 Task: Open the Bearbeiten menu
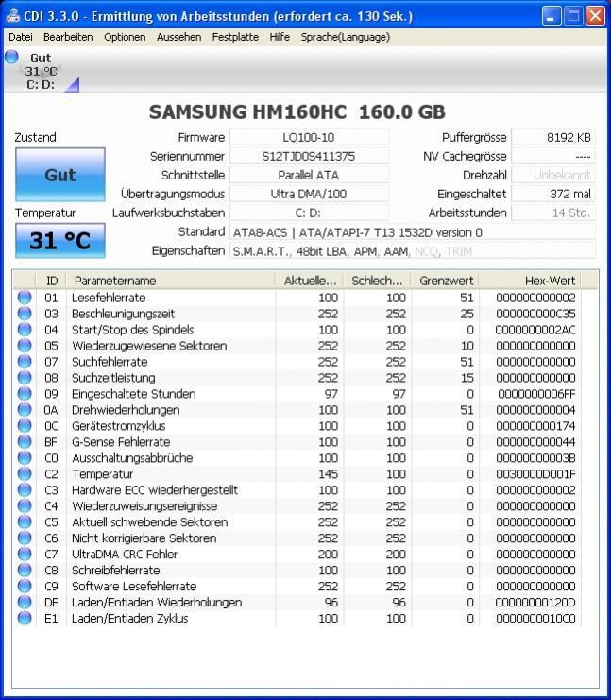tap(68, 37)
